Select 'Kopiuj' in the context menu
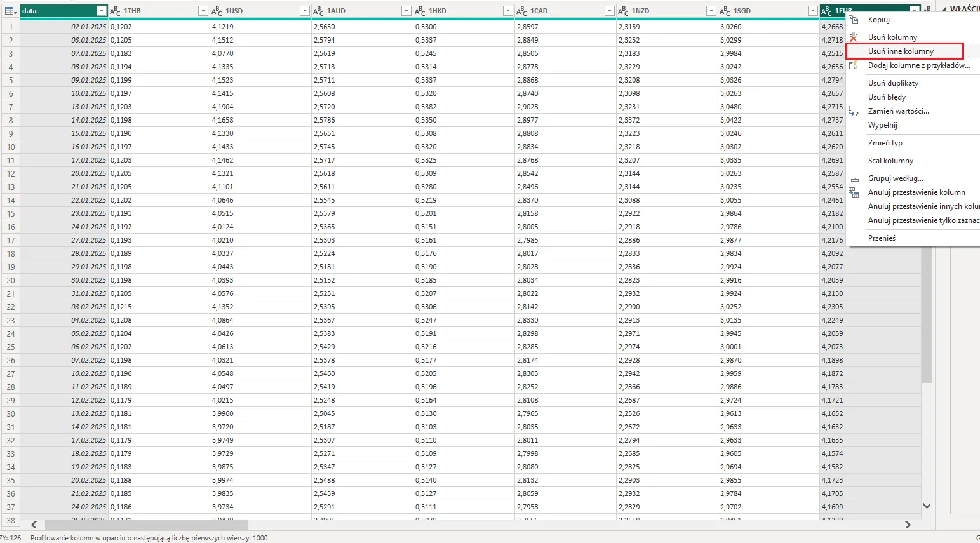The width and height of the screenshot is (980, 543). [879, 20]
